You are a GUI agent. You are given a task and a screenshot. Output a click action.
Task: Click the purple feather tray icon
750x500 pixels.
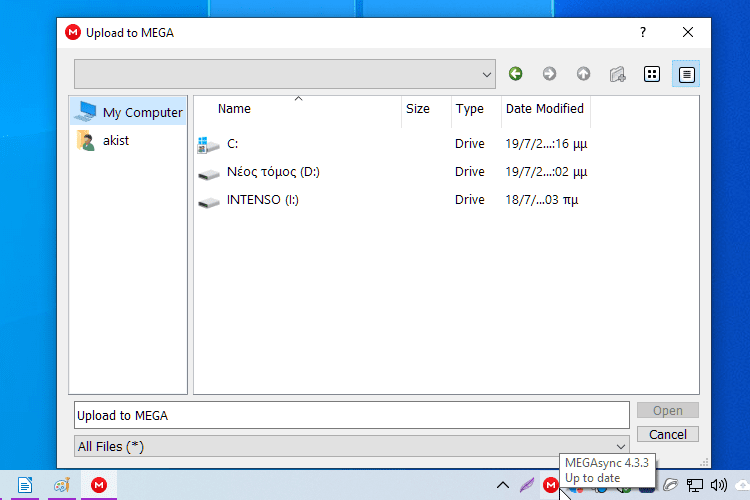527,485
